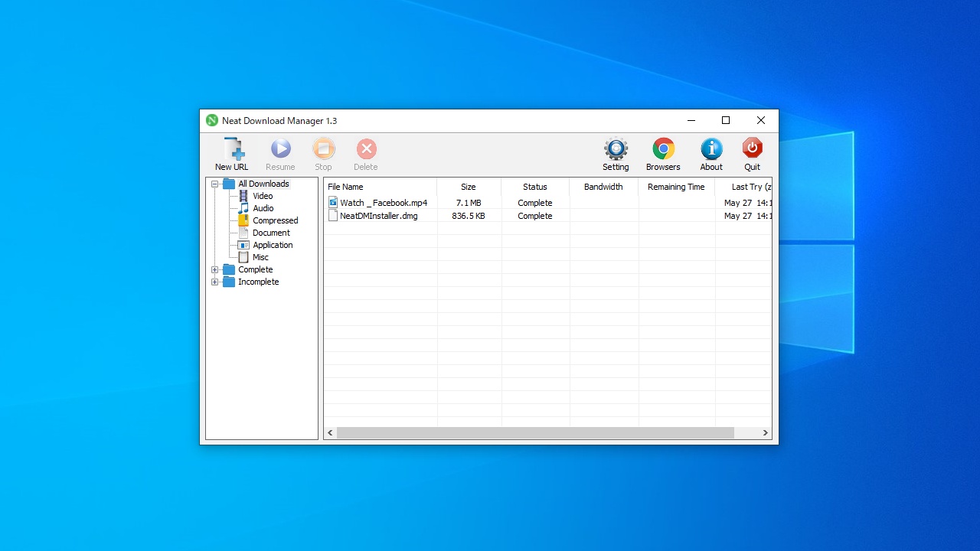Screen dimensions: 980x551
Task: Expand the Complete tree node
Action: (215, 269)
